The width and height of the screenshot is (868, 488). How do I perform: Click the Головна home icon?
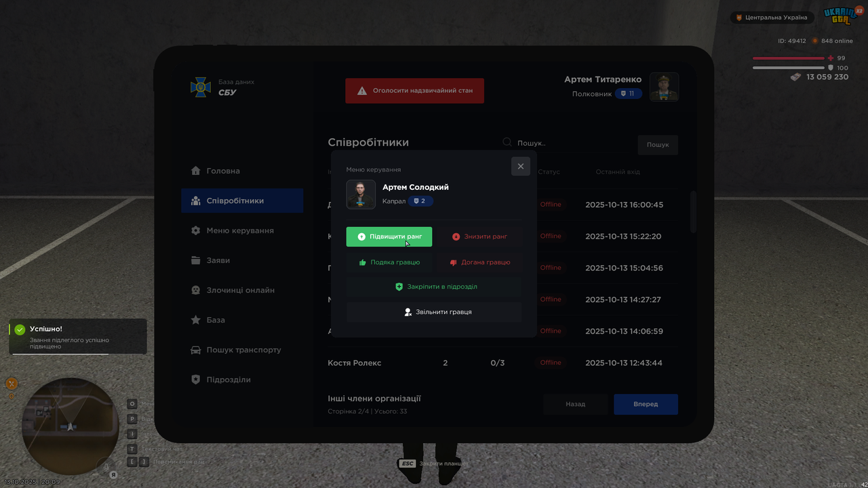[x=196, y=171]
